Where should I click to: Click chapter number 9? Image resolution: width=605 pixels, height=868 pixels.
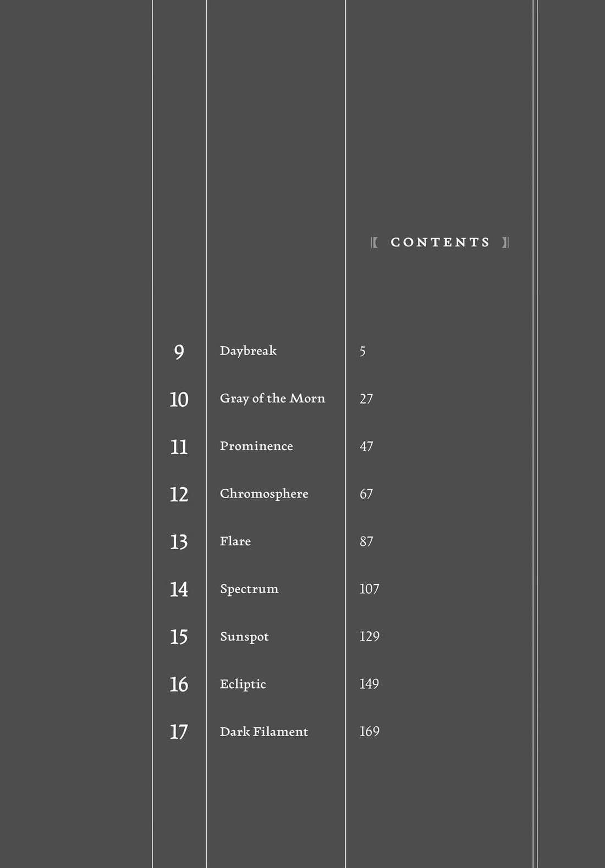[179, 352]
